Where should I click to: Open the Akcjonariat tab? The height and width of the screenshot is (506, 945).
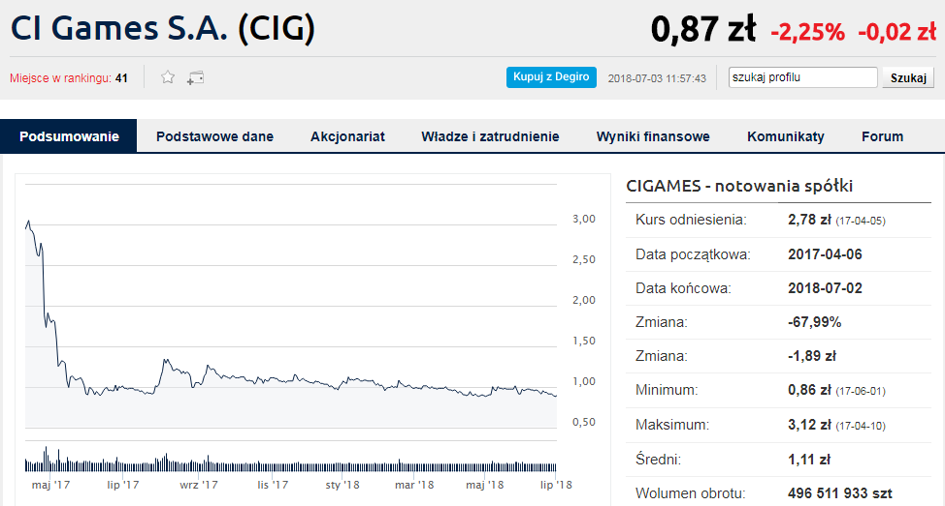tap(347, 137)
